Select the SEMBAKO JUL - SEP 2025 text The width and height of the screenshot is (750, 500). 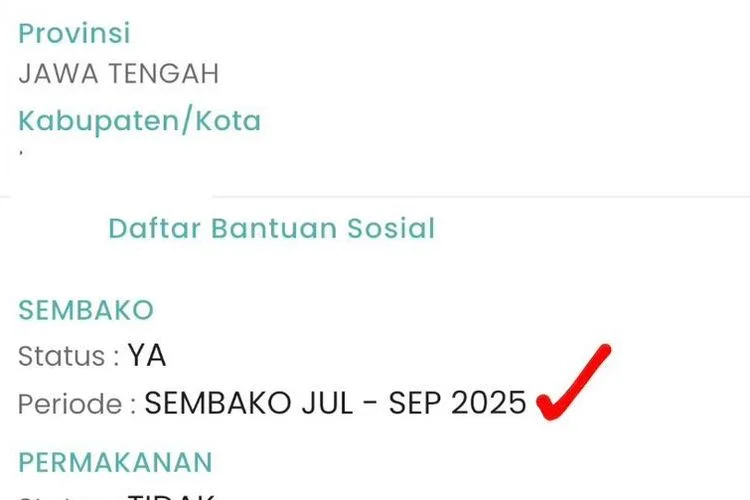(335, 403)
